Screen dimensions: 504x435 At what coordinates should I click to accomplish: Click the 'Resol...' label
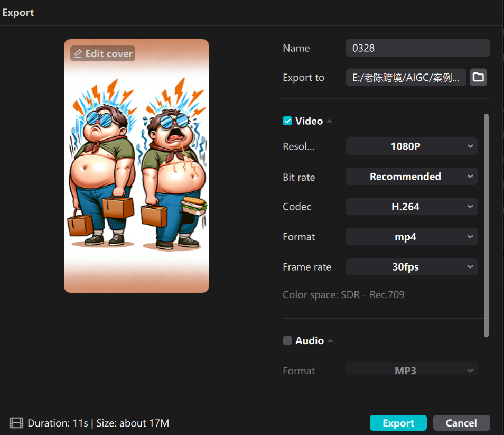point(298,146)
